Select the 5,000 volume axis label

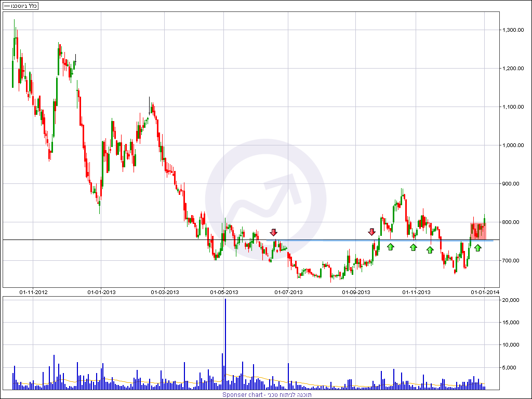(x=510, y=368)
